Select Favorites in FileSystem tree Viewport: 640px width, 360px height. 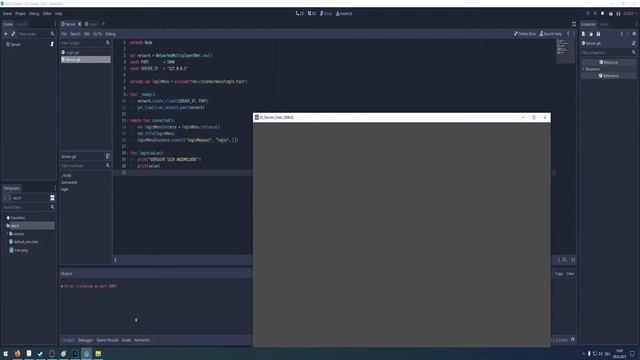click(x=16, y=218)
